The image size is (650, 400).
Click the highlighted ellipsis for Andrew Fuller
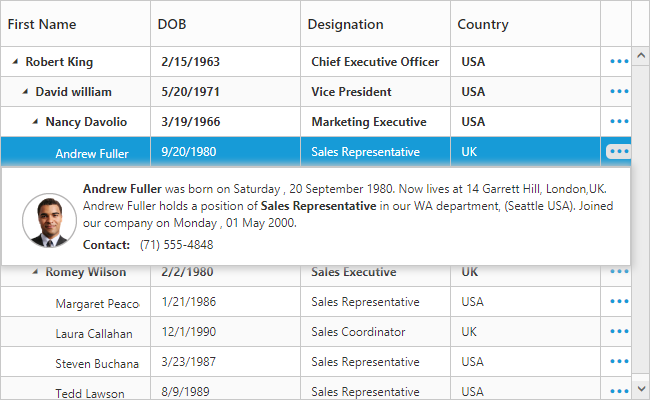619,152
